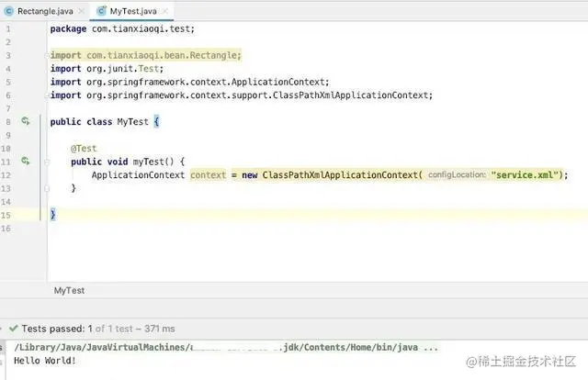Screen dimensions: 588x380
Task: Click the closing brace on line 15
Action: point(53,215)
